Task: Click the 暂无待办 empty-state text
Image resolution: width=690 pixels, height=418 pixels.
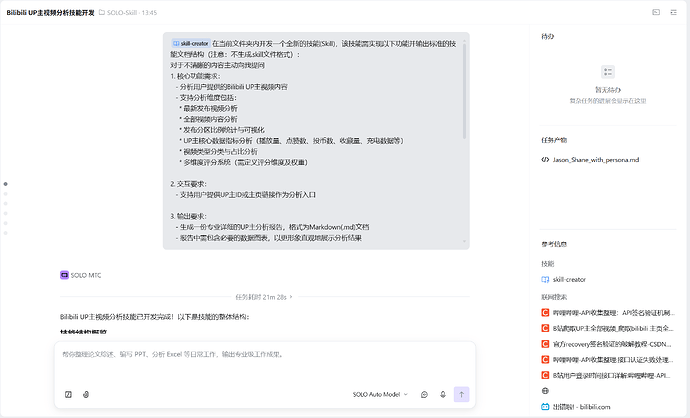Action: [x=608, y=90]
